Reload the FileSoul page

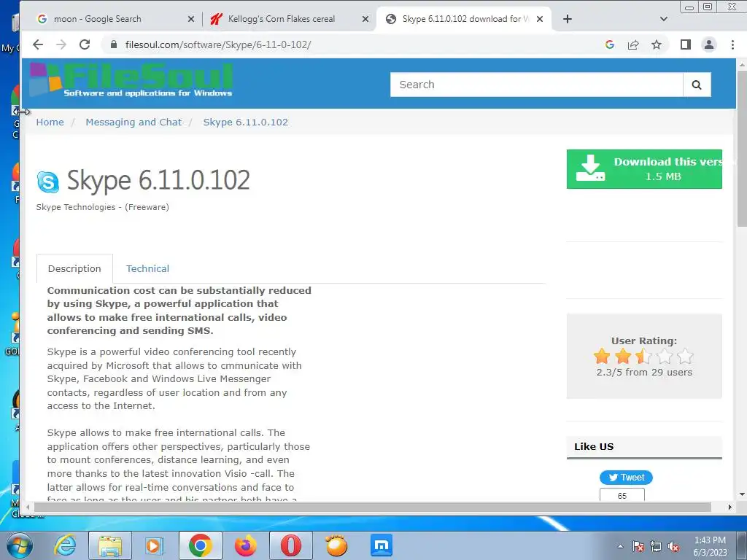pyautogui.click(x=85, y=44)
